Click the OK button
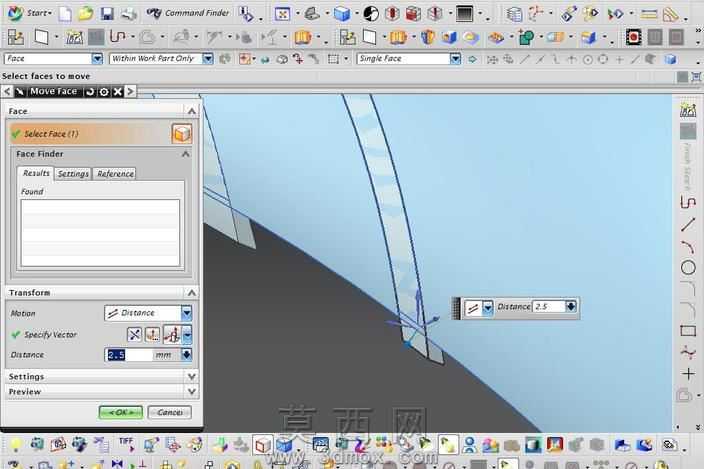 tap(121, 412)
